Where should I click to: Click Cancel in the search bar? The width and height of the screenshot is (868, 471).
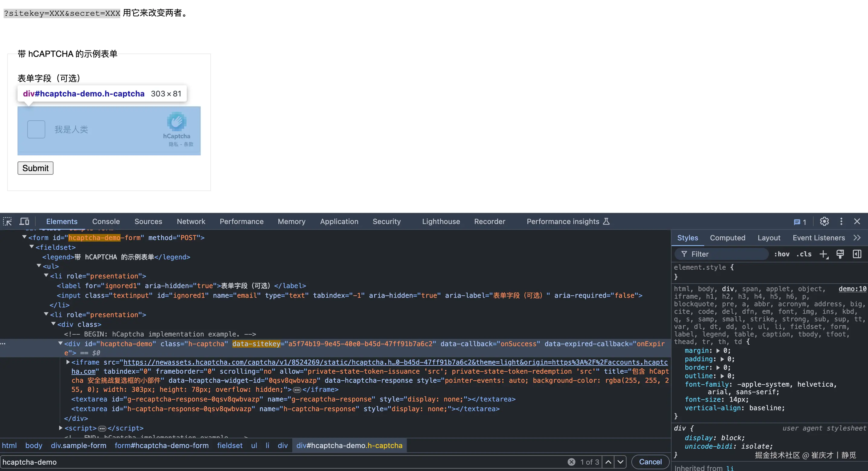click(650, 462)
